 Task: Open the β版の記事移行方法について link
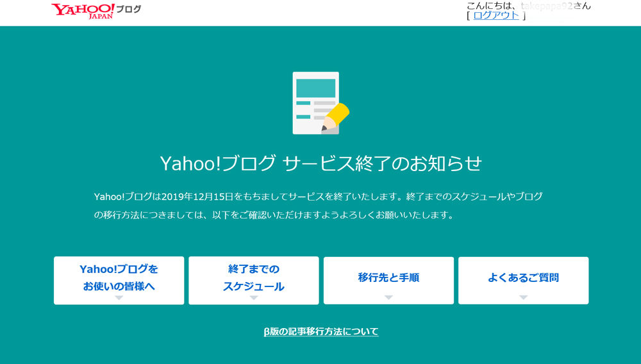pos(321,331)
